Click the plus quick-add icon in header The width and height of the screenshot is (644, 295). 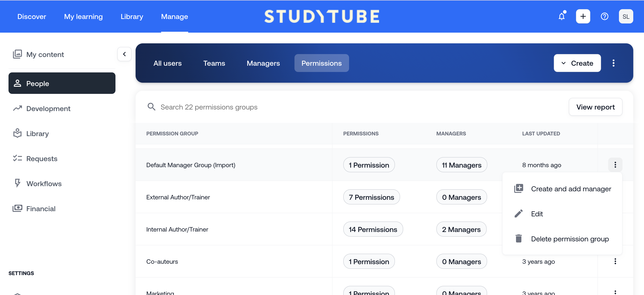pyautogui.click(x=583, y=17)
